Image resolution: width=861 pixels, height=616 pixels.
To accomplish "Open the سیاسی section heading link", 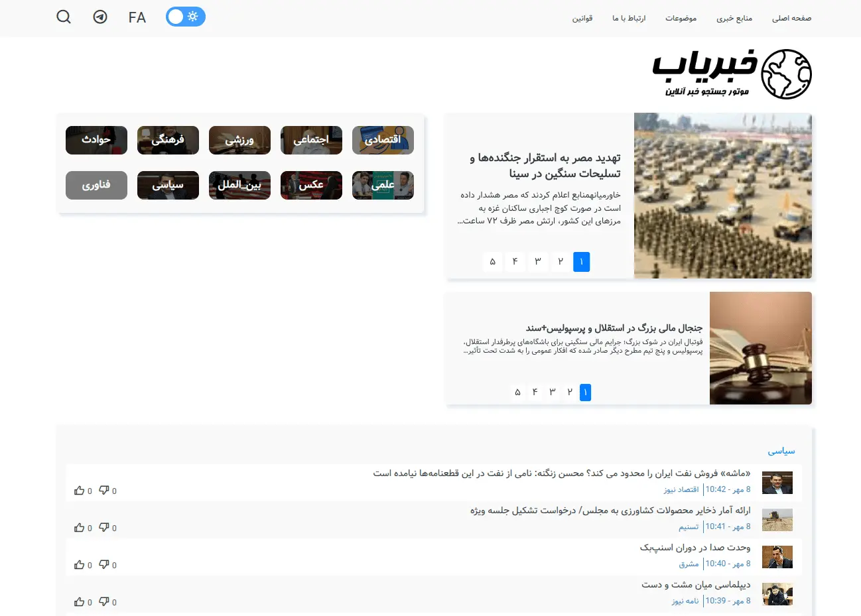I will (x=781, y=451).
